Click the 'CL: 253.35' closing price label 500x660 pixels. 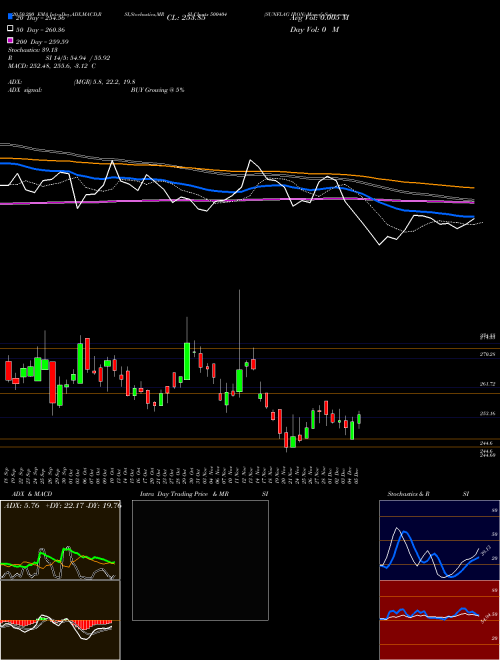(x=186, y=18)
